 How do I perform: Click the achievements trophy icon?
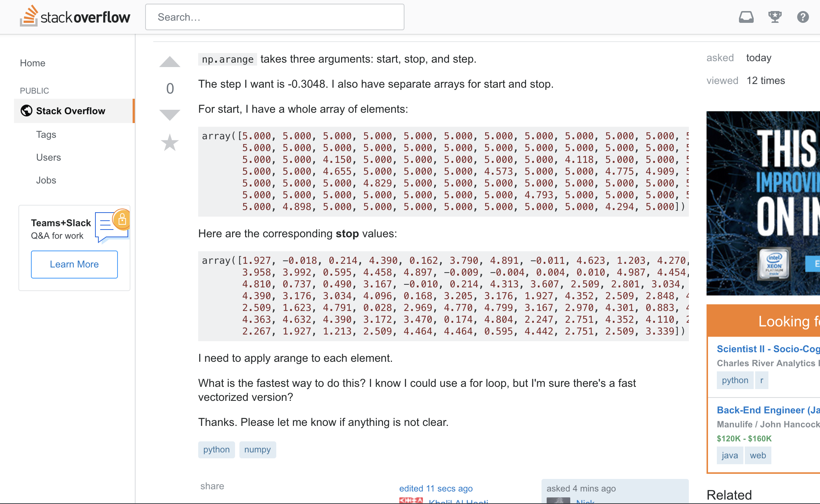(775, 16)
